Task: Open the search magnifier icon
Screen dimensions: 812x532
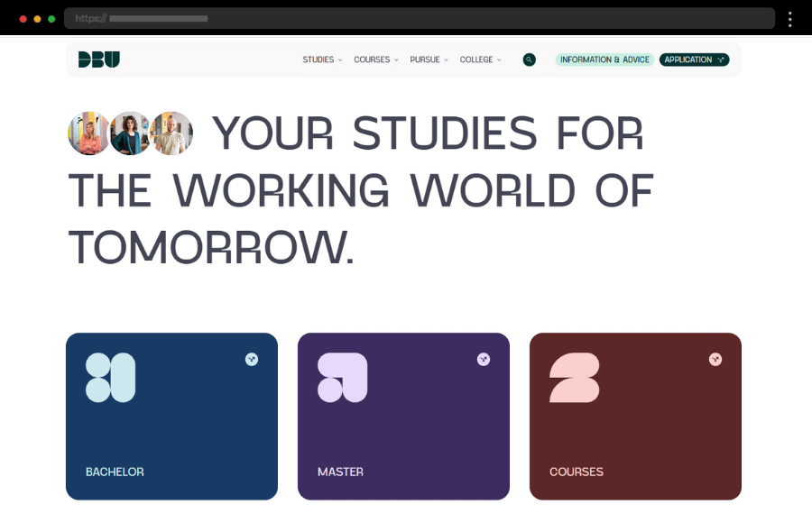Action: pos(529,60)
